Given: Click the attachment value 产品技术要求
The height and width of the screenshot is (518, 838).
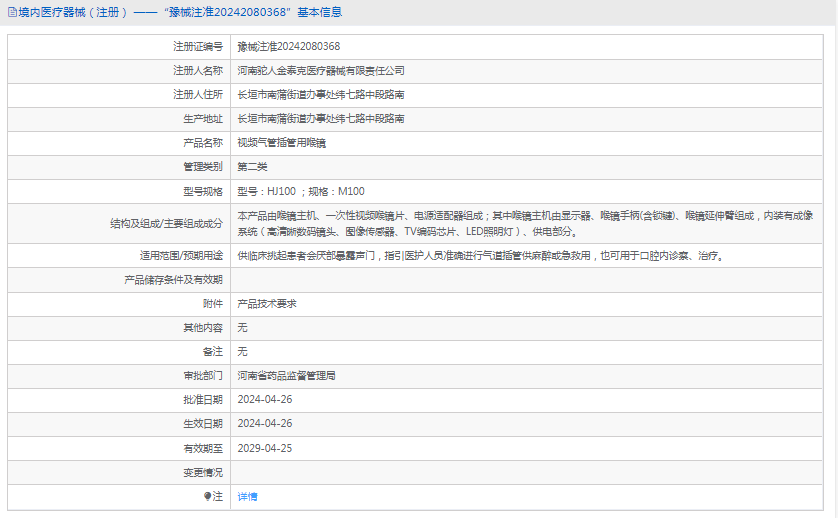Looking at the screenshot, I should 267,304.
